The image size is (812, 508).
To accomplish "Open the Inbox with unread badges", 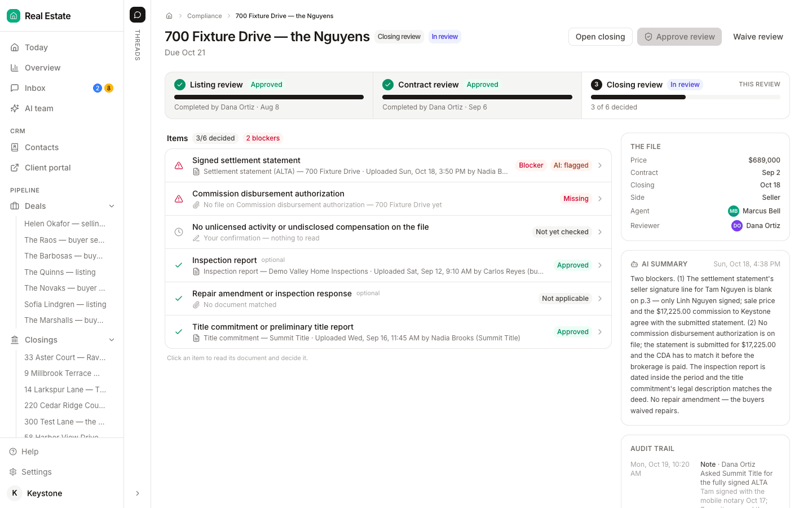I will point(62,88).
